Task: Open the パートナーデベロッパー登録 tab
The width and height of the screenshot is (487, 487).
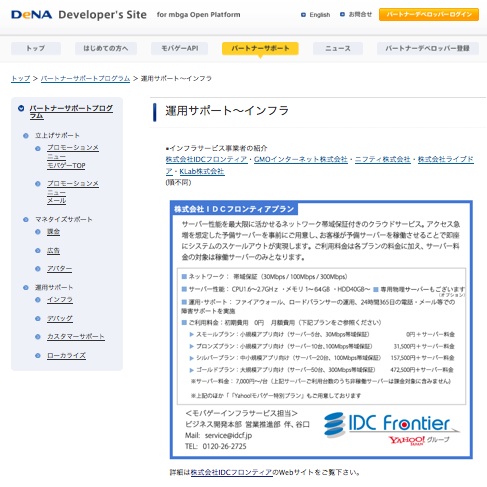Action: [428, 48]
